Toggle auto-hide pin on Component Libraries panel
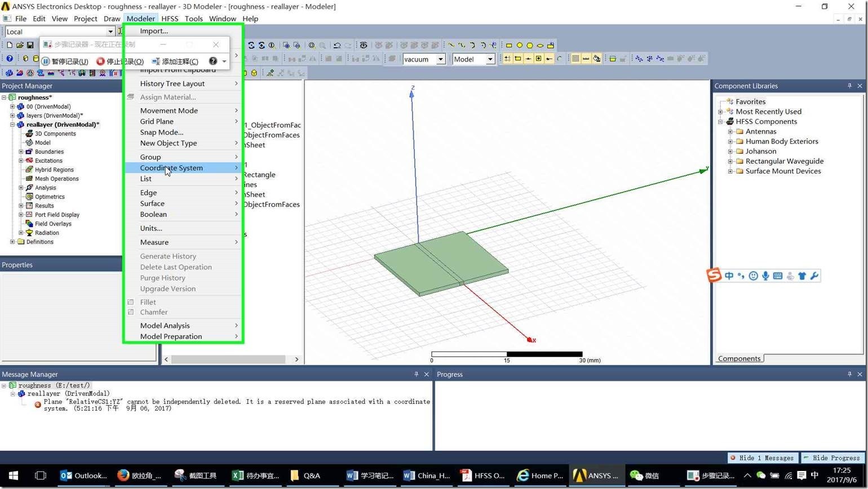 pyautogui.click(x=849, y=86)
